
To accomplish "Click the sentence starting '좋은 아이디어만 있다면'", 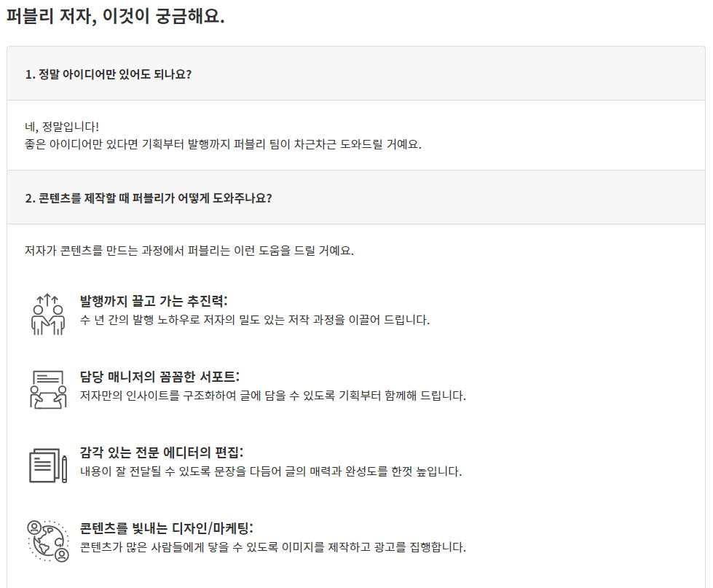I will tap(223, 144).
